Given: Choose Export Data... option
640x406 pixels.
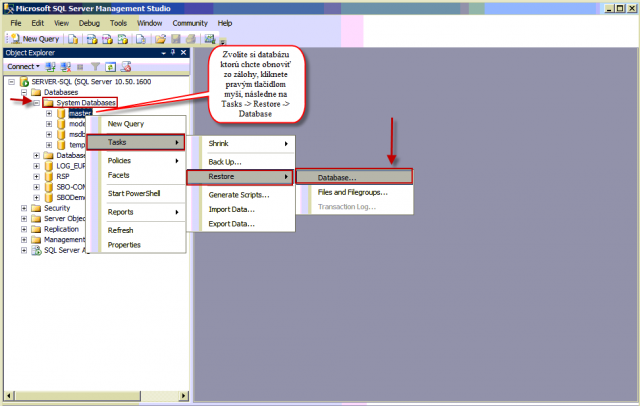Looking at the screenshot, I should (241, 224).
